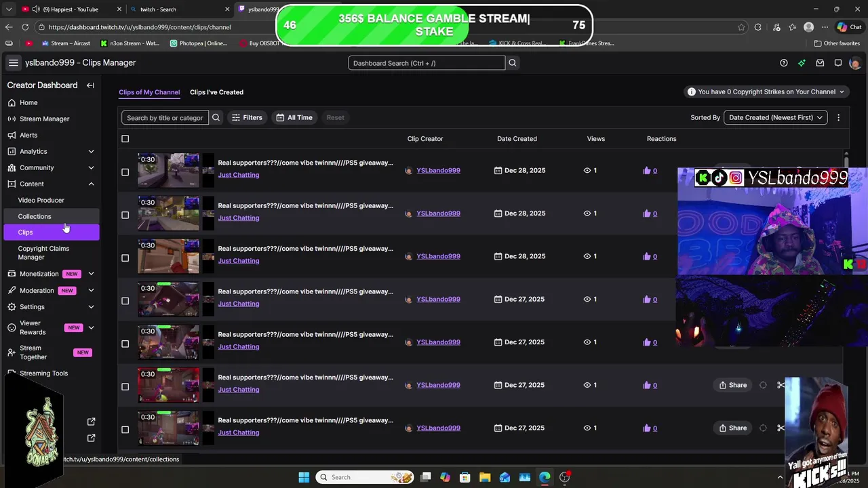The height and width of the screenshot is (488, 868).
Task: Click into the Dashboard Search field
Action: tap(427, 63)
